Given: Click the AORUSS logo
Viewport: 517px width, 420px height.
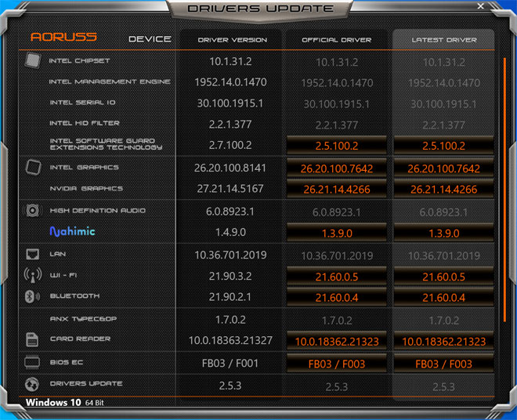Looking at the screenshot, I should [x=63, y=37].
